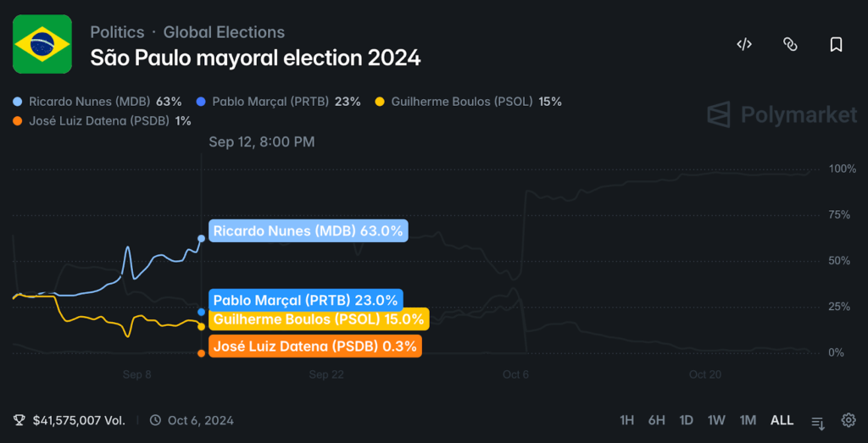
Task: Toggle Guilherme Boulos (PSOL) legend series
Action: click(462, 102)
